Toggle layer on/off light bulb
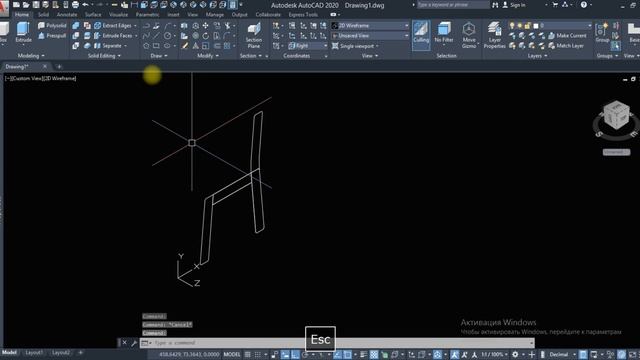The width and height of the screenshot is (640, 360). (512, 25)
